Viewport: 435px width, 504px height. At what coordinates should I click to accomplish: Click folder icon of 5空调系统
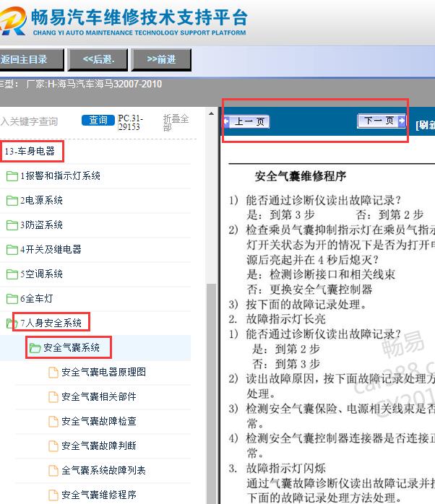pyautogui.click(x=12, y=274)
